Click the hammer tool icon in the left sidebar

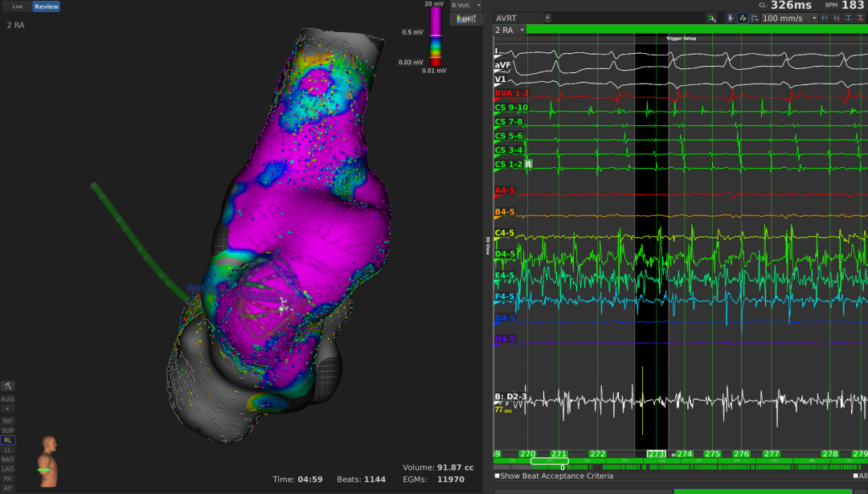7,386
